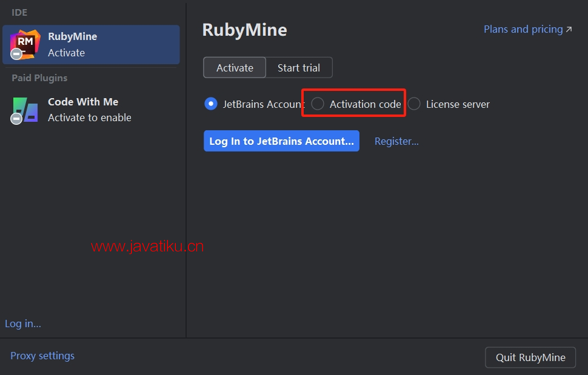The height and width of the screenshot is (375, 588).
Task: Click the minus badge on Code With Me icon
Action: point(16,119)
